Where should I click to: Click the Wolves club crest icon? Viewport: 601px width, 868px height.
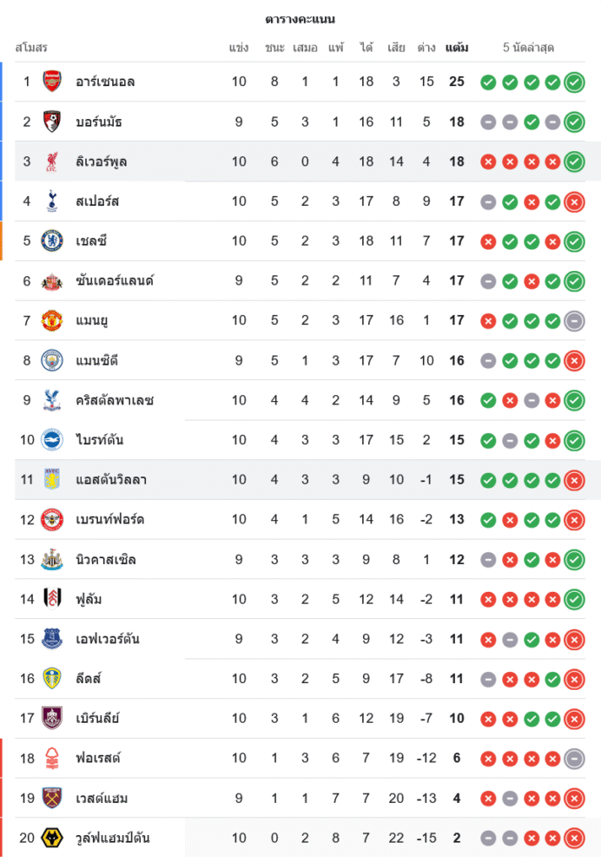coord(53,838)
